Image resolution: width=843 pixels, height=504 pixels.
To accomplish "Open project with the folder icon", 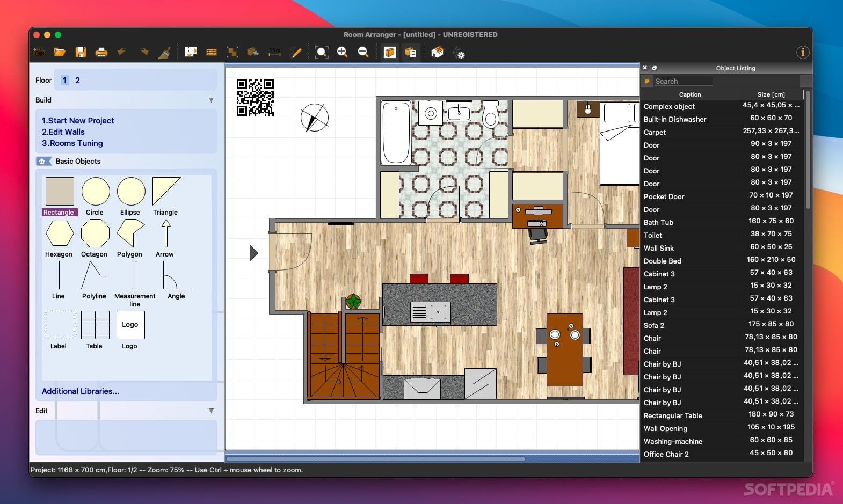I will pos(60,52).
